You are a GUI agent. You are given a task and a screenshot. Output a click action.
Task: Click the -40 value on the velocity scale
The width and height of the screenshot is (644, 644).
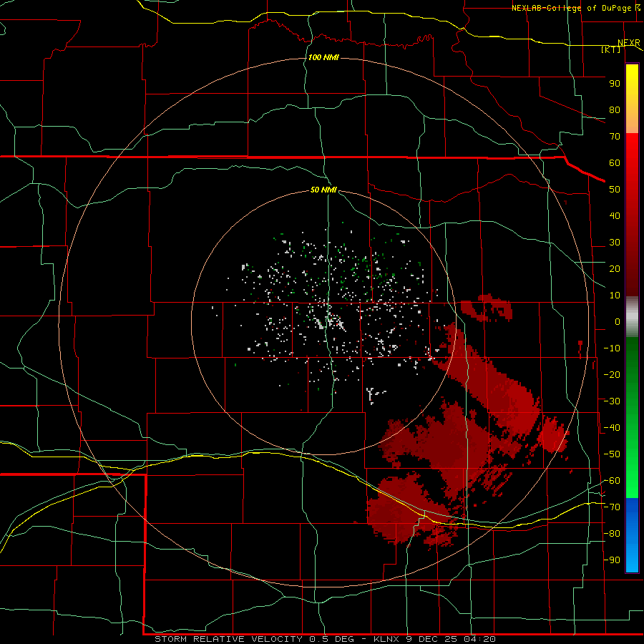[x=612, y=428]
